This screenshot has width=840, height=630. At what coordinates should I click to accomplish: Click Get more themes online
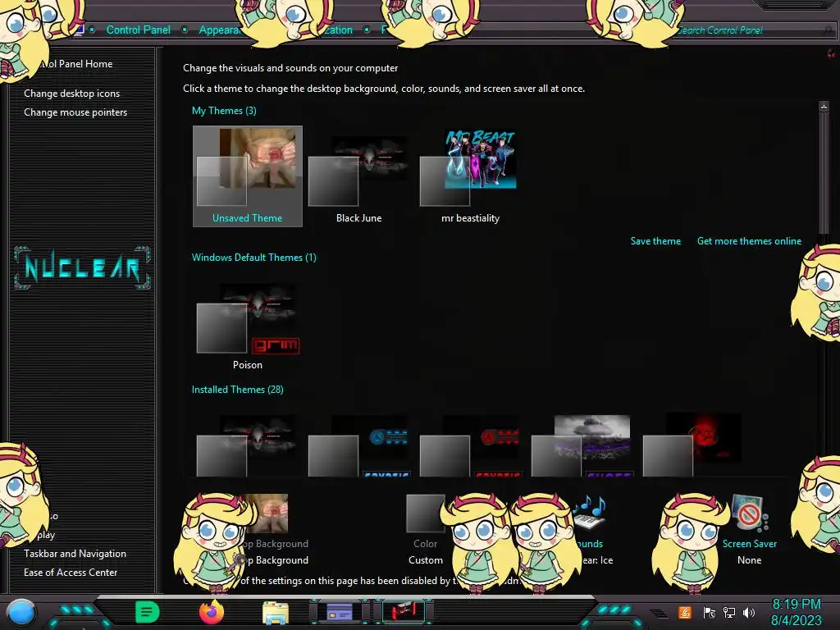749,241
